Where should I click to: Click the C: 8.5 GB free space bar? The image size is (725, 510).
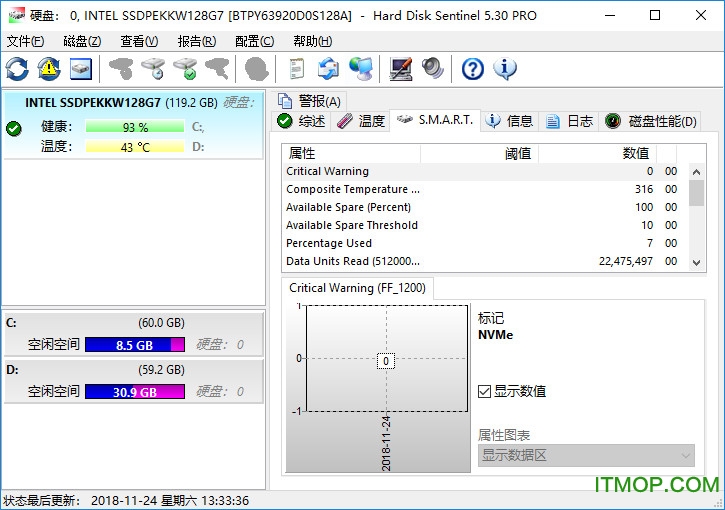click(135, 344)
